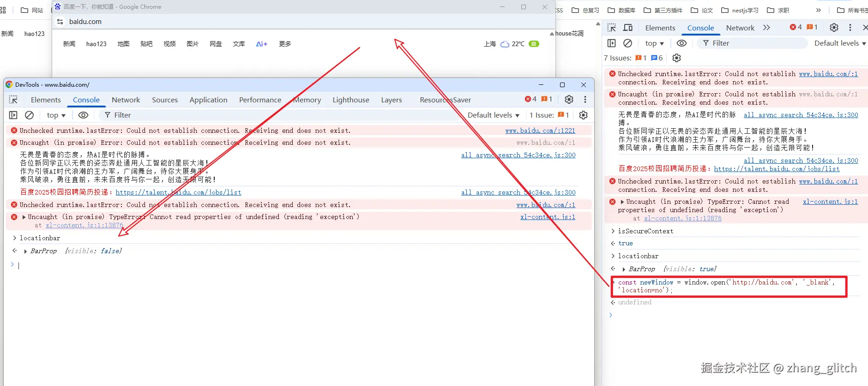Open right panel three-dot menu
Screen dimensions: 868x386
(850, 28)
